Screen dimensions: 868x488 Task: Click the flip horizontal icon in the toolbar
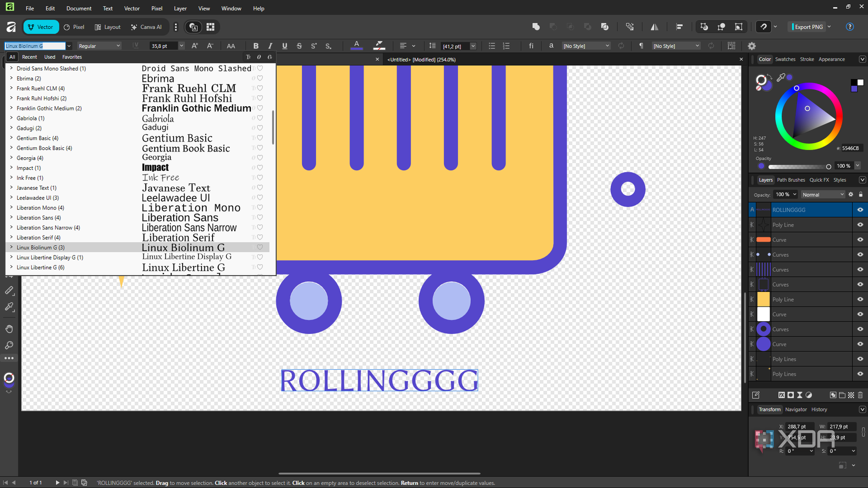coord(655,27)
